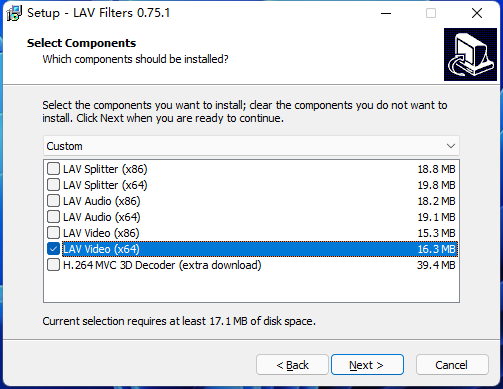Screen dimensions: 503x389
Task: Click the 18.8 MB size value
Action: point(436,169)
